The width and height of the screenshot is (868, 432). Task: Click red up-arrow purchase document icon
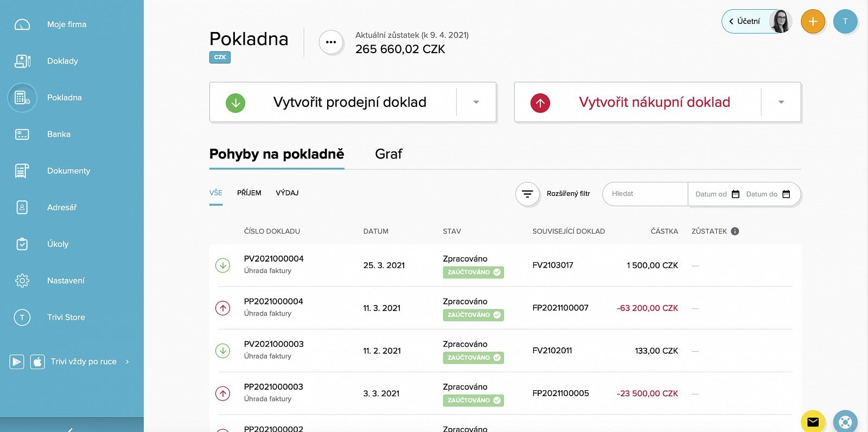(x=540, y=103)
